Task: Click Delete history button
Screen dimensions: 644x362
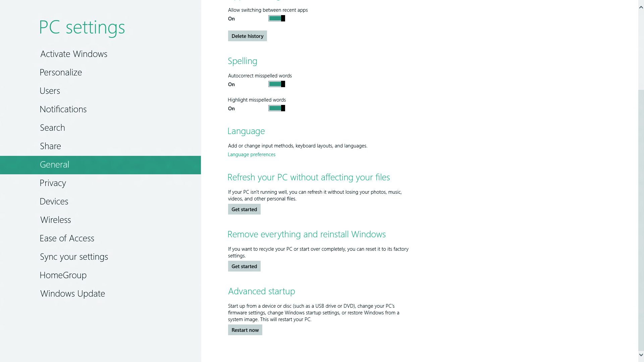Action: point(247,36)
